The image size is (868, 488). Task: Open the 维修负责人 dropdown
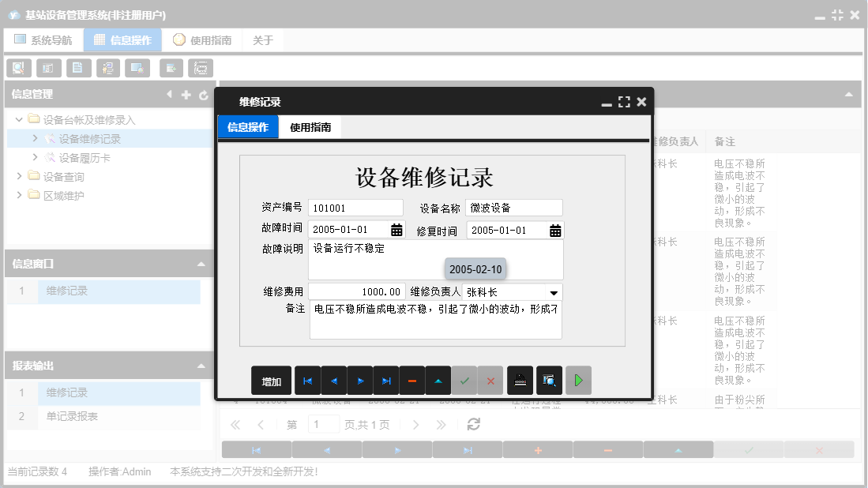pyautogui.click(x=554, y=291)
